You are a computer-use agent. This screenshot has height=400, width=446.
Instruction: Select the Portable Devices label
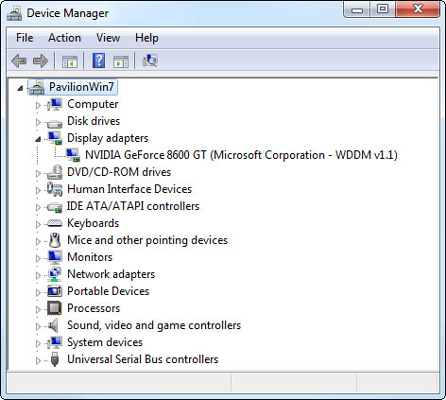coord(108,291)
